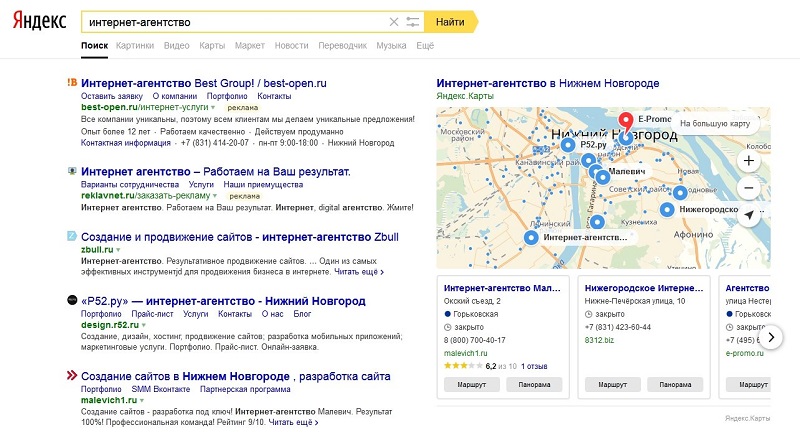Click Маршрут in Нижегородское card
This screenshot has height=437, width=800.
pos(612,384)
